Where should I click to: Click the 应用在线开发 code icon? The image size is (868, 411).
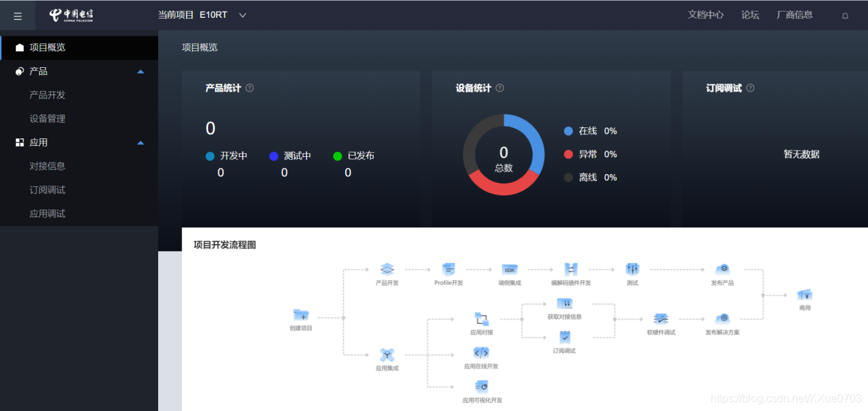(x=481, y=353)
